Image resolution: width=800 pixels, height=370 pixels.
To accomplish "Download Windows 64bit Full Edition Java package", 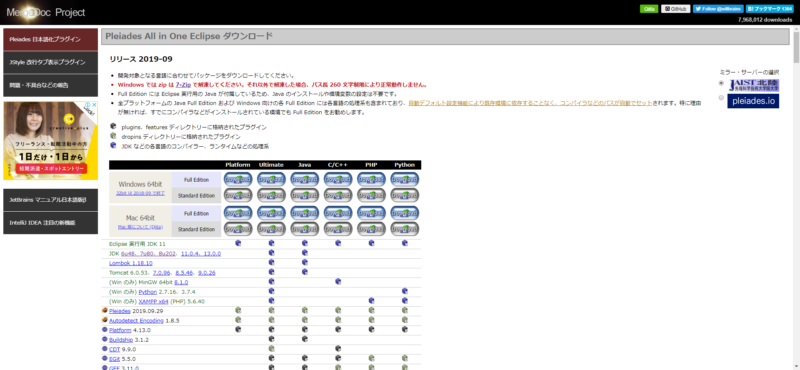I will [x=305, y=179].
